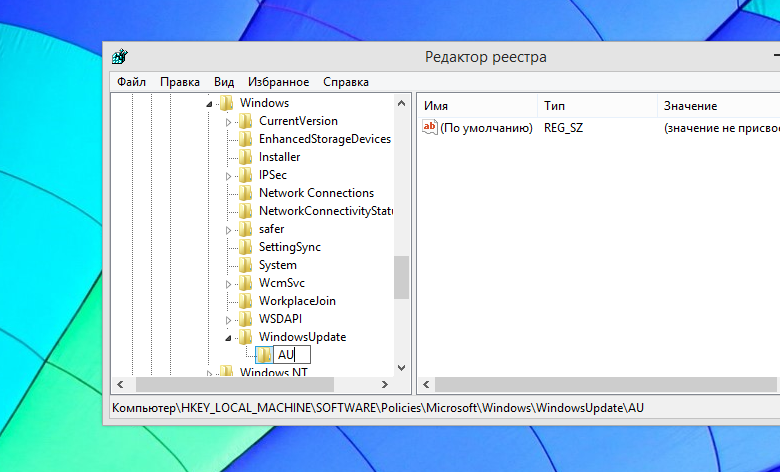Open the Вид menu
The image size is (780, 472).
click(x=224, y=82)
